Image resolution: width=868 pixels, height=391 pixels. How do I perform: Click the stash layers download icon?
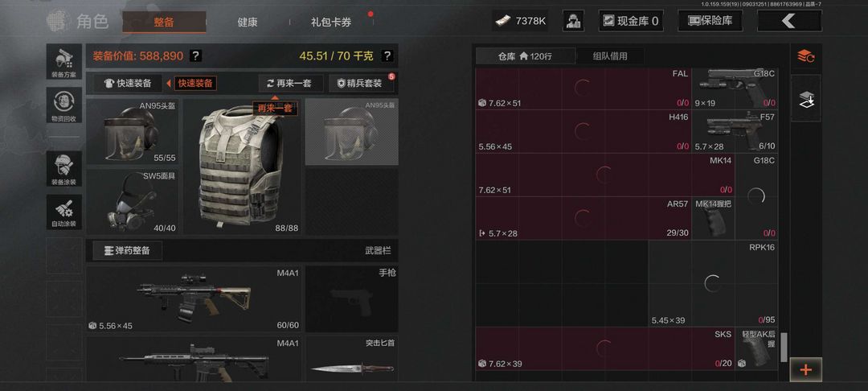click(805, 99)
